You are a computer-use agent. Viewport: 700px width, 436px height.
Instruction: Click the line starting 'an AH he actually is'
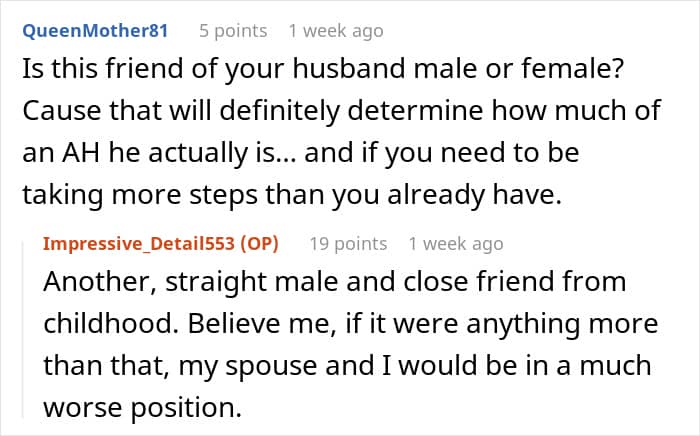(x=301, y=153)
